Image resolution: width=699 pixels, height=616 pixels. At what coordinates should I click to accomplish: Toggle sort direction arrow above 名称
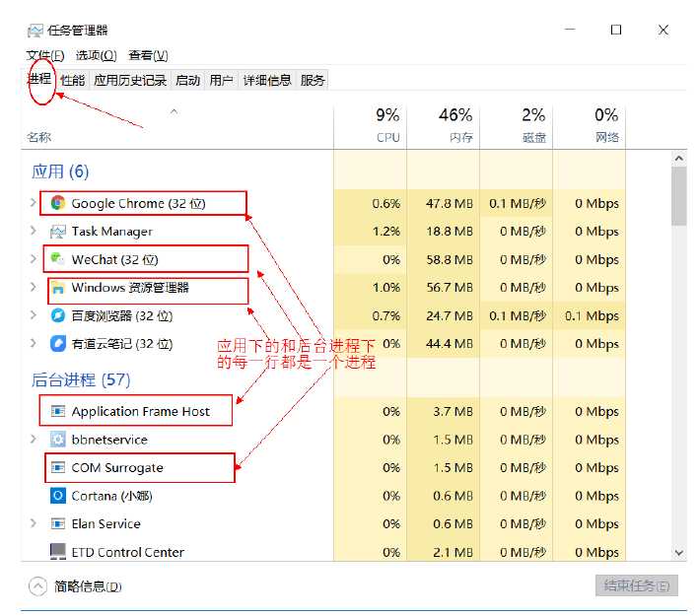click(x=174, y=111)
